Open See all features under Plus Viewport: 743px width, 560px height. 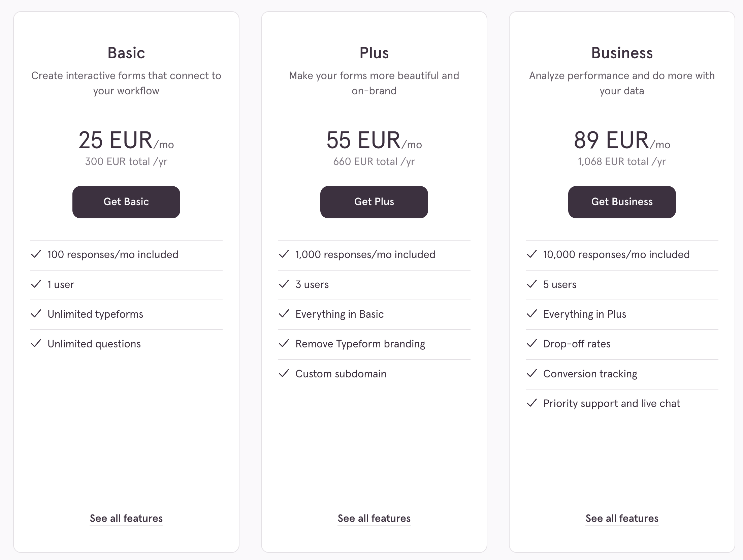tap(374, 518)
